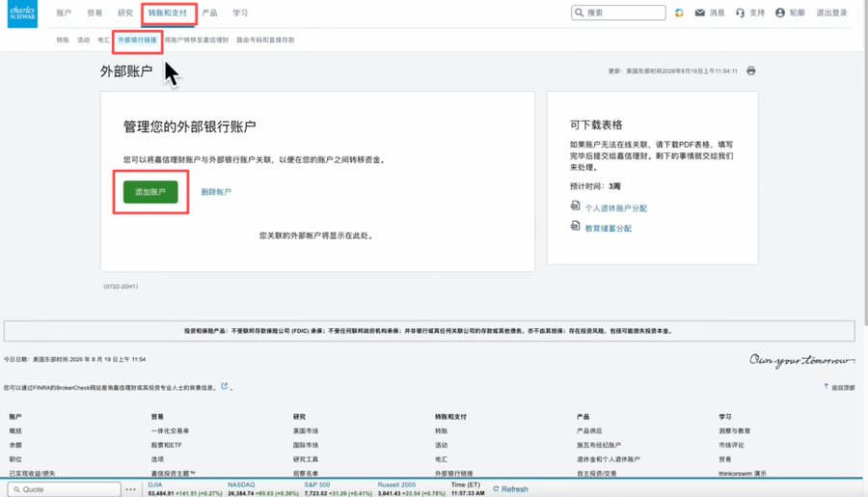Open the 学习 top navigation menu
868x497 pixels.
pyautogui.click(x=240, y=13)
